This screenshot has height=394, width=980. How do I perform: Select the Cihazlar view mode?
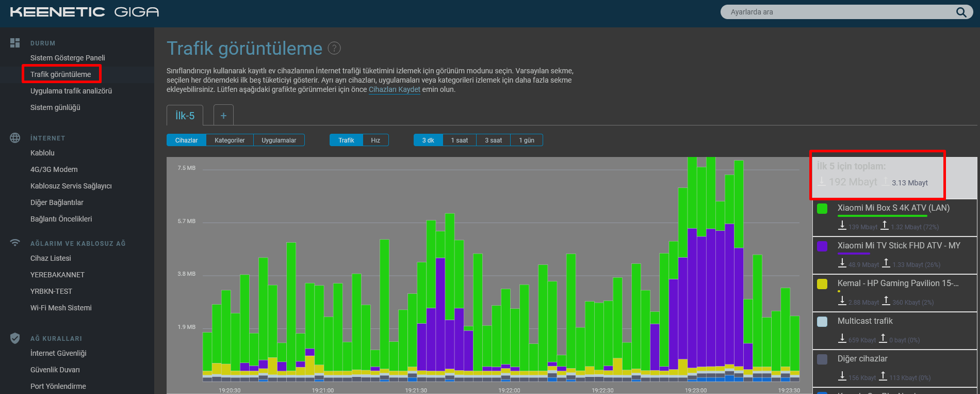click(x=186, y=140)
